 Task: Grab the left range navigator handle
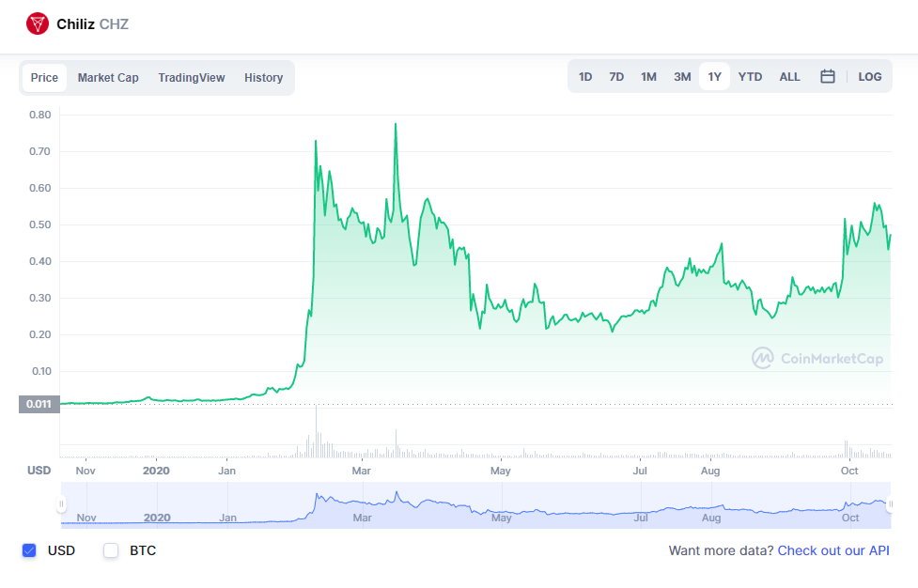click(61, 503)
